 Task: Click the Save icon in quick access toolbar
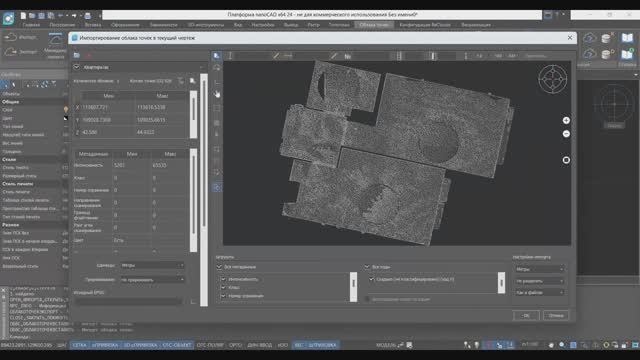(42, 16)
